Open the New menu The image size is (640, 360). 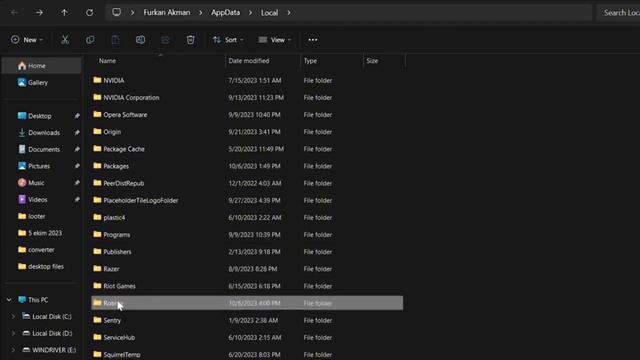(27, 40)
